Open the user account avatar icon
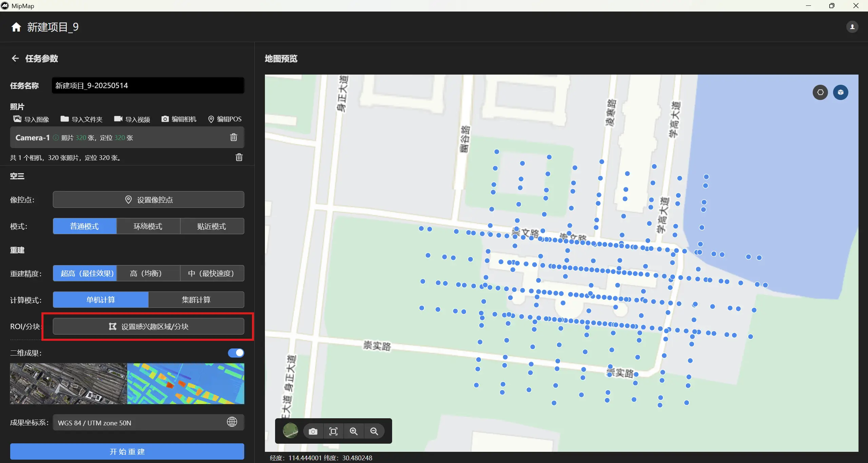Image resolution: width=868 pixels, height=463 pixels. tap(852, 27)
